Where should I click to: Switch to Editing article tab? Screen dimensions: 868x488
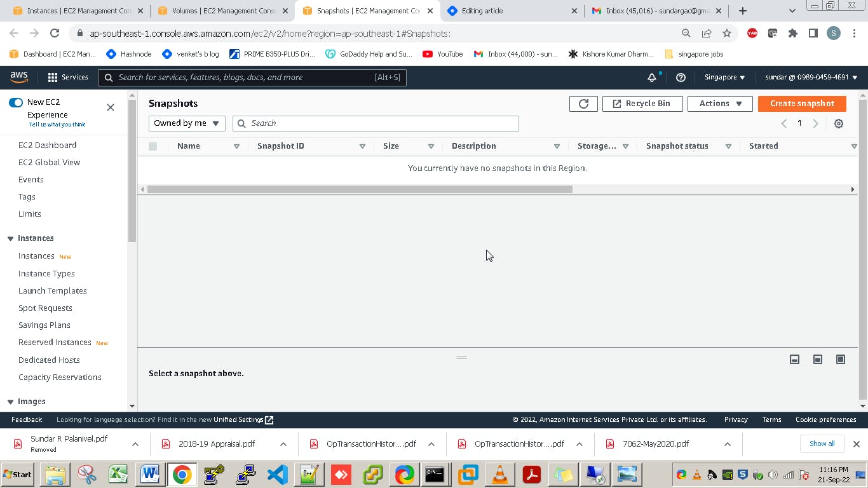pyautogui.click(x=512, y=11)
